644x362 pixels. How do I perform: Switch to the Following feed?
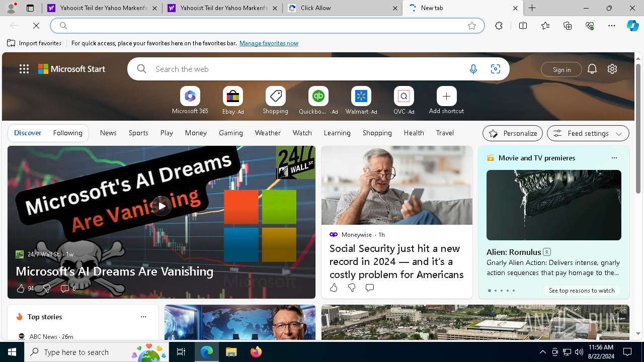pos(67,133)
